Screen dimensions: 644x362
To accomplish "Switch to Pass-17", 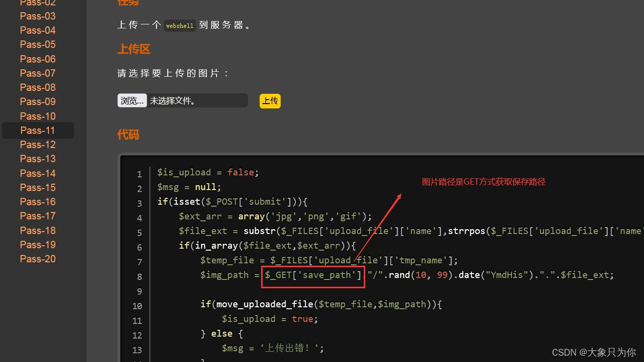I will click(38, 216).
